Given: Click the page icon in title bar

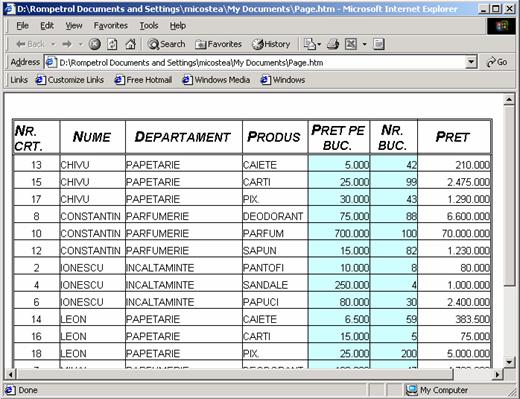Looking at the screenshot, I should pyautogui.click(x=9, y=9).
